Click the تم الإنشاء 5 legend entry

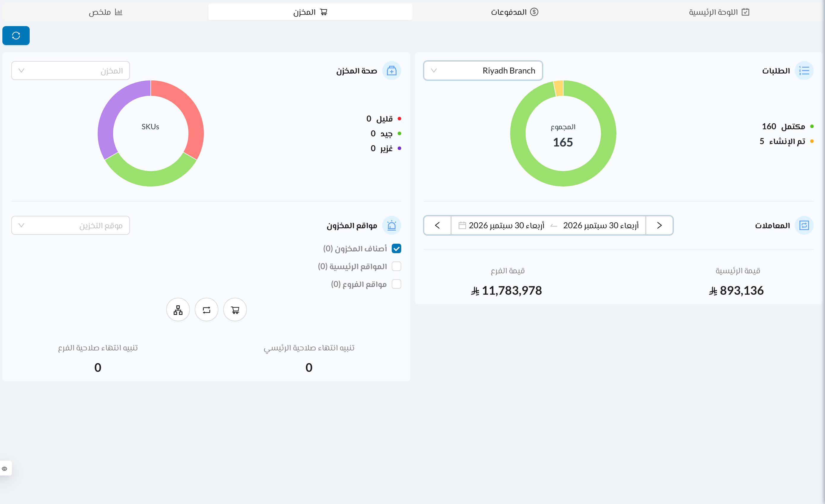(786, 141)
